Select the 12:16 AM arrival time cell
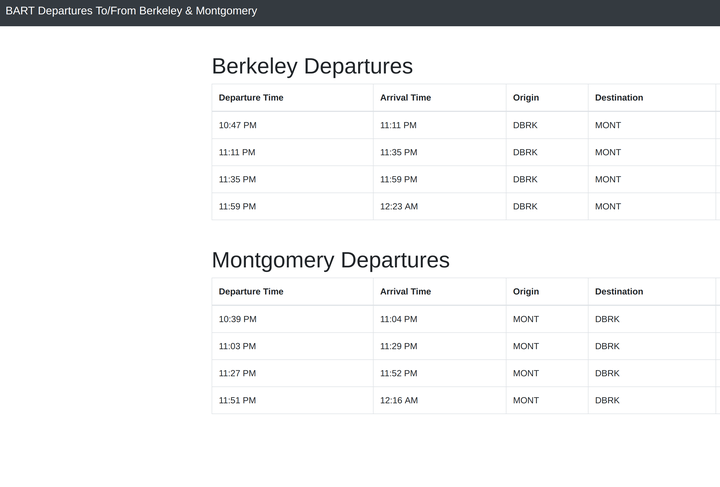The width and height of the screenshot is (720, 487). click(399, 400)
